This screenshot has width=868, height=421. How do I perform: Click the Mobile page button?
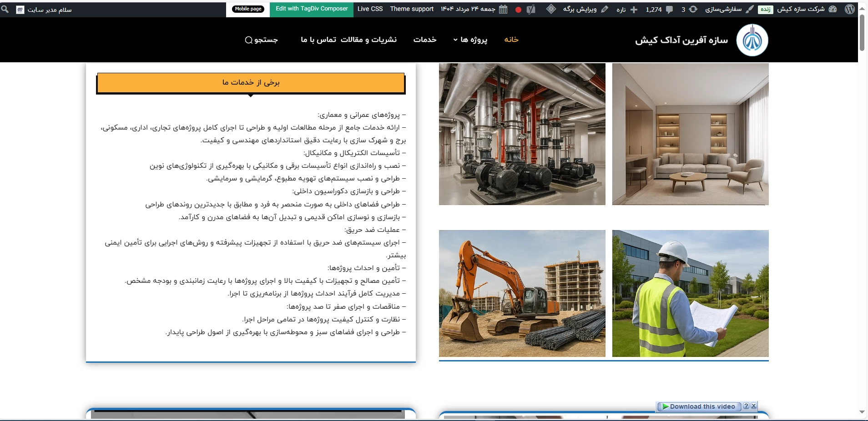coord(248,9)
